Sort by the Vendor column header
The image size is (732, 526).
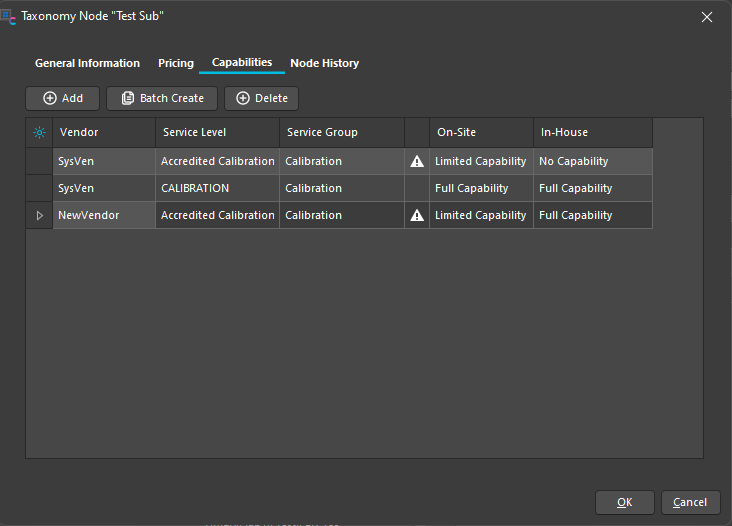click(104, 132)
